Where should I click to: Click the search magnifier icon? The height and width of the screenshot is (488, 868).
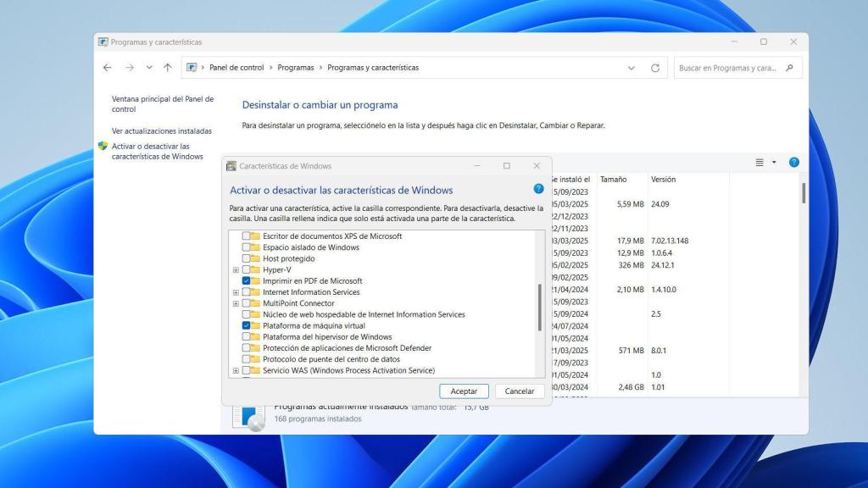[x=789, y=68]
